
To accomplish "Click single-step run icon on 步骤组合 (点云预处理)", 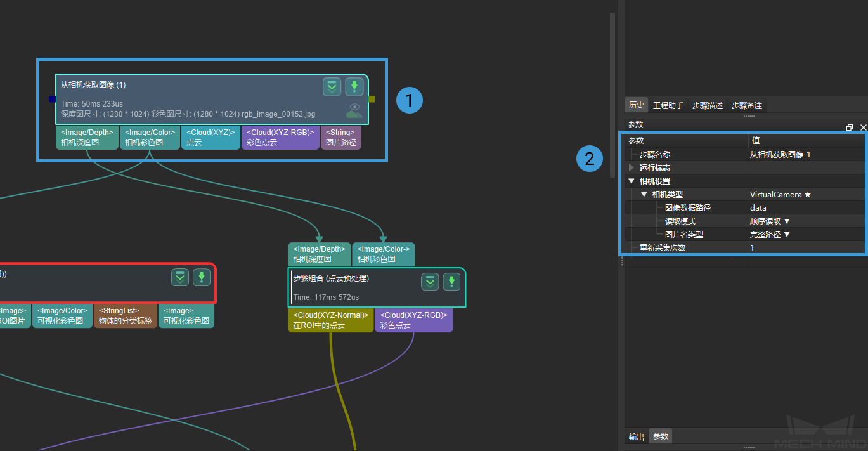I will click(451, 282).
